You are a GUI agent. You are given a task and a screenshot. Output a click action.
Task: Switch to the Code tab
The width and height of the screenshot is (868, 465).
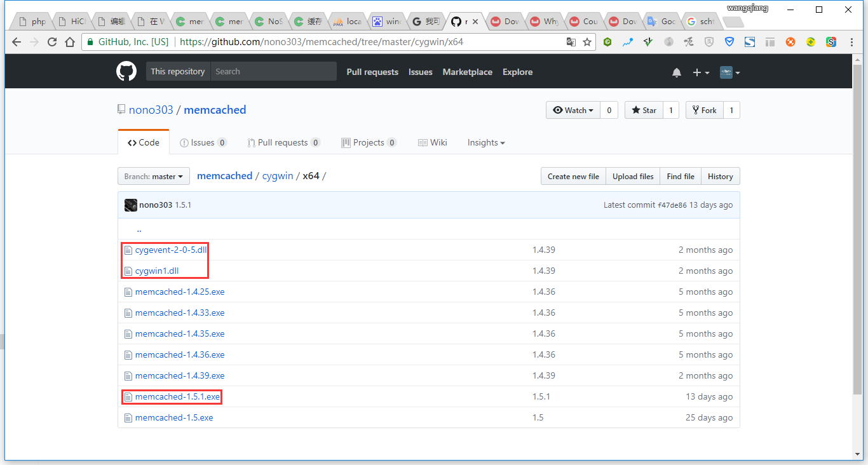[144, 142]
